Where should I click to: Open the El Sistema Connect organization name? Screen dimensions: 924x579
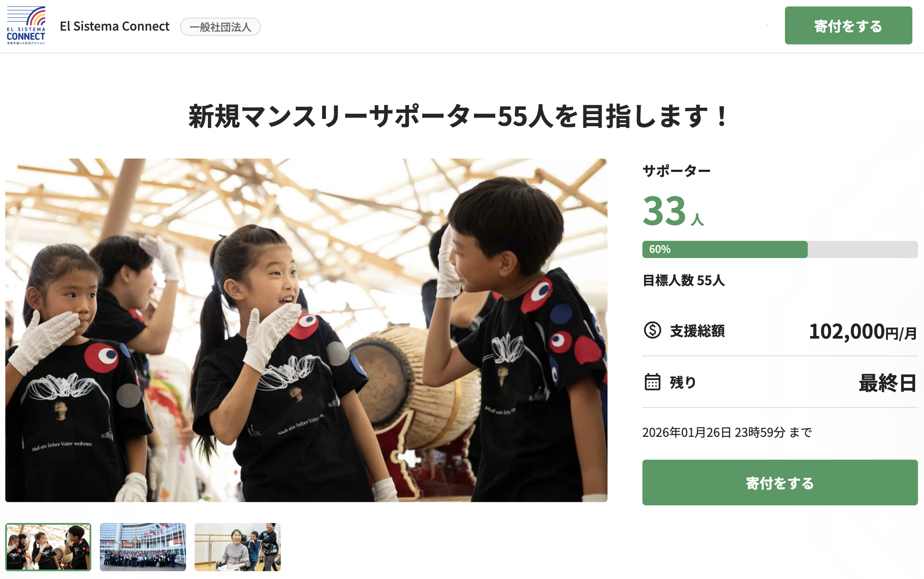point(115,26)
